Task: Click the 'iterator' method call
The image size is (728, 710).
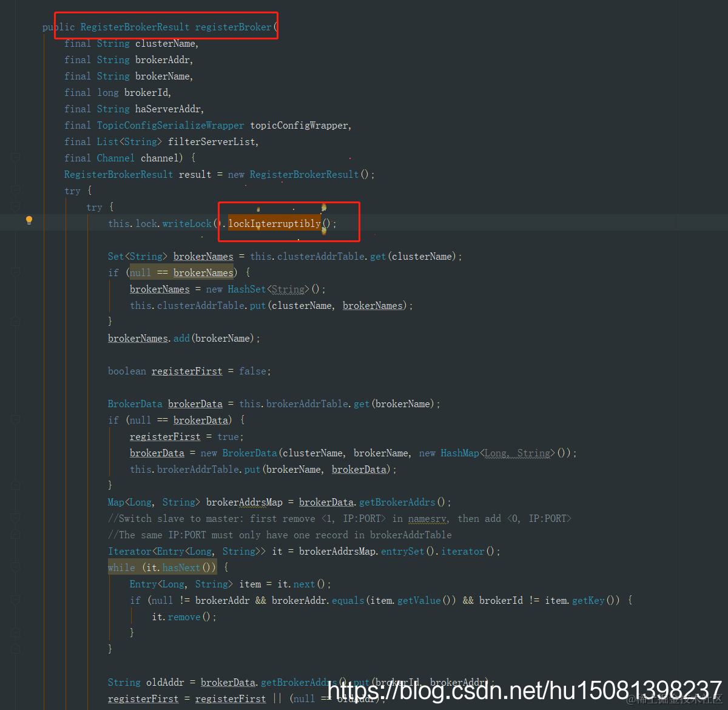Action: click(463, 551)
